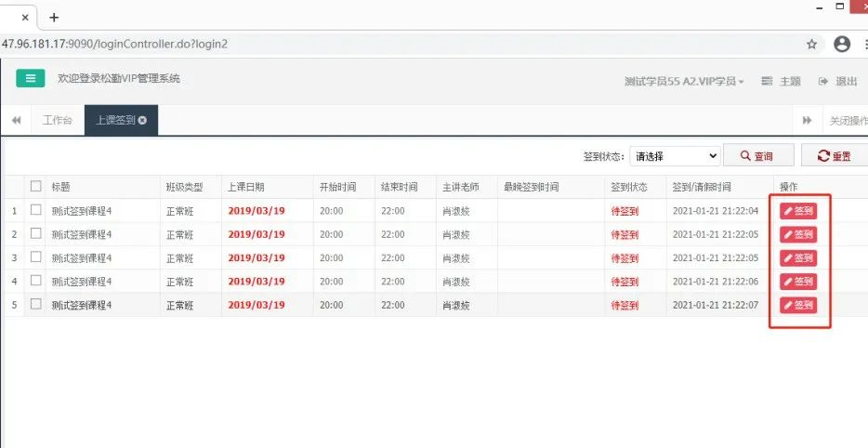Click 欢迎登录松勤VIP管理系统 header title
The image size is (868, 448).
[x=119, y=79]
